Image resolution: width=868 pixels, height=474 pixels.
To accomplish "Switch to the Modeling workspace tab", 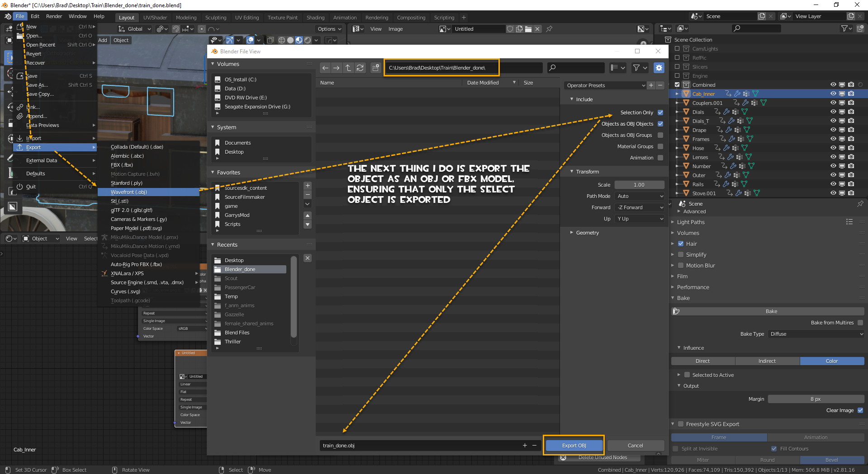I will [x=186, y=18].
